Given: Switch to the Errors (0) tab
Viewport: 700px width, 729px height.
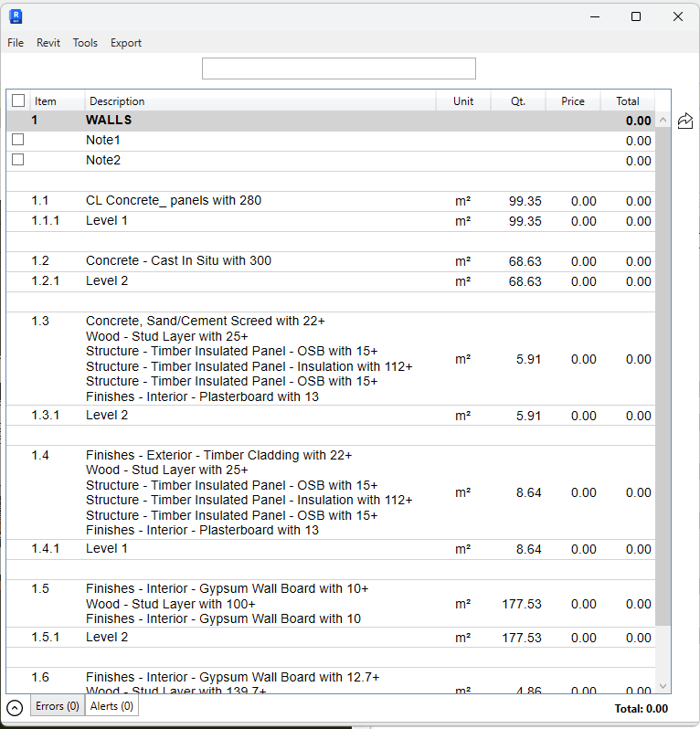Looking at the screenshot, I should (x=58, y=706).
